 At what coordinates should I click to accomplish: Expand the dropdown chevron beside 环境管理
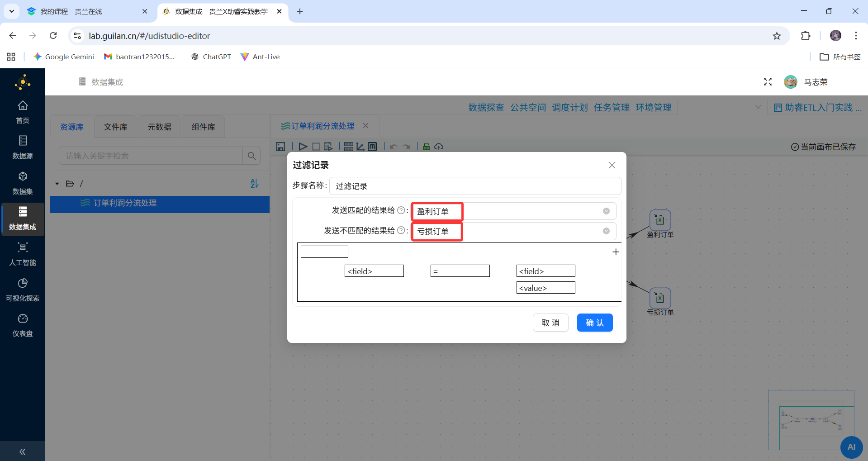pyautogui.click(x=758, y=107)
